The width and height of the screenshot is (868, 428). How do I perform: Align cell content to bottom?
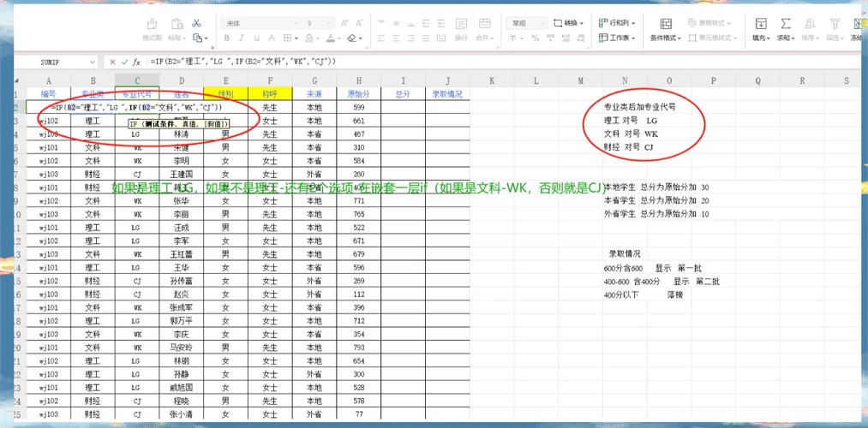(x=410, y=24)
